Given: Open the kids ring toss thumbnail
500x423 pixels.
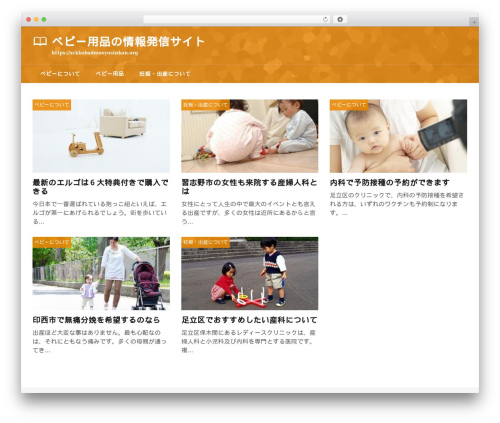Looking at the screenshot, I should coord(250,274).
